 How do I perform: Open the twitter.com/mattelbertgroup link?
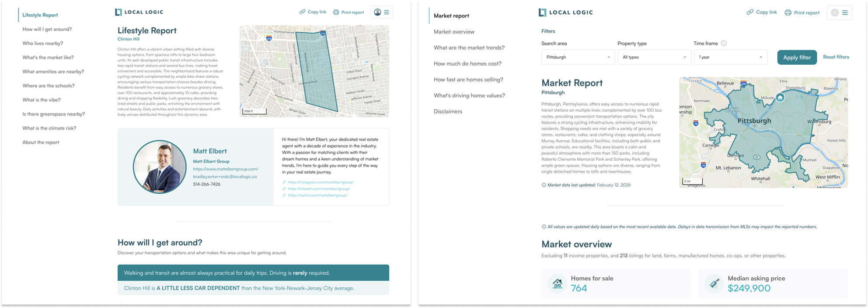click(317, 195)
